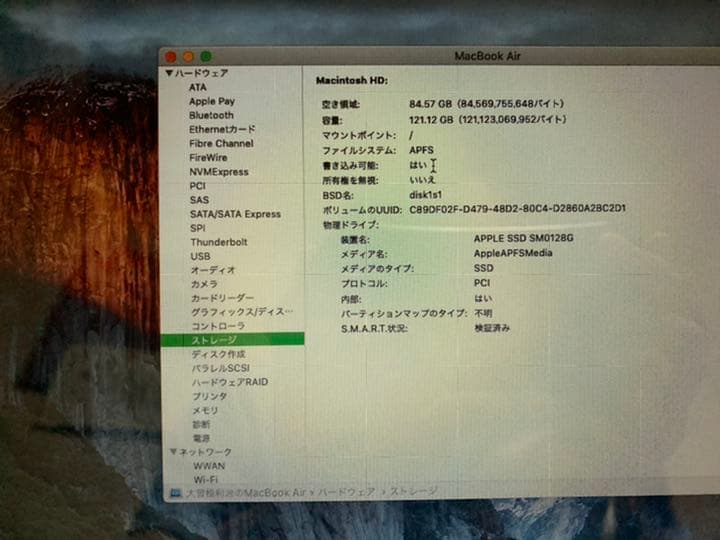The image size is (720, 540).
Task: Open 電源 power entry
Action: click(201, 438)
